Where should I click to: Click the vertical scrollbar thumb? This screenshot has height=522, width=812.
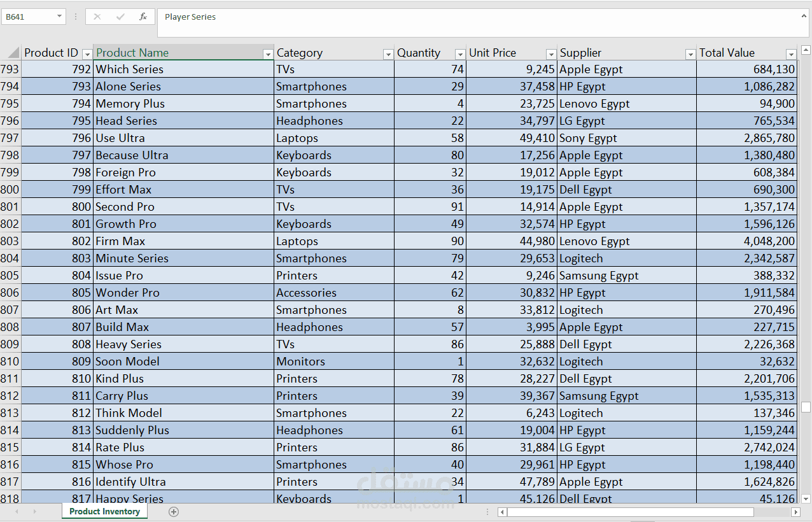806,407
